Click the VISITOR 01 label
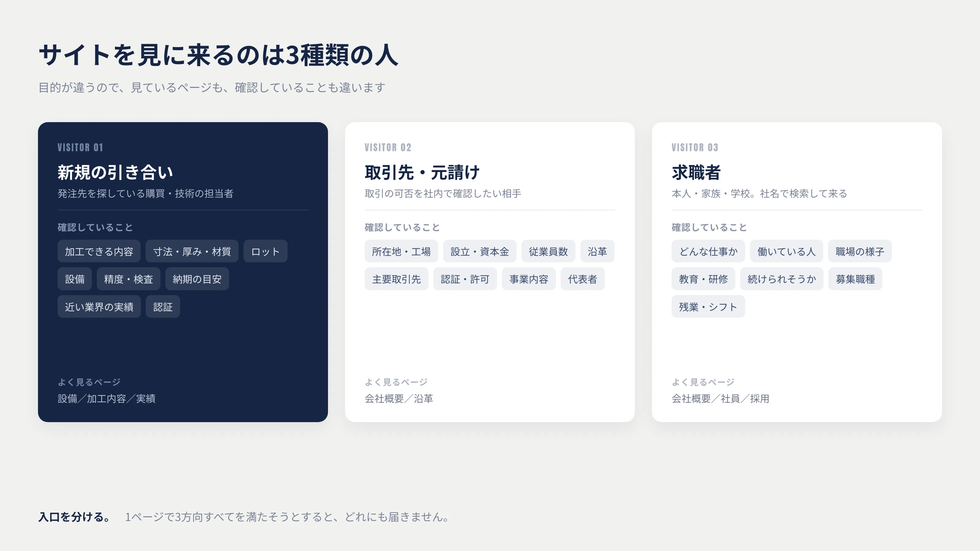Viewport: 980px width, 551px height. (80, 148)
